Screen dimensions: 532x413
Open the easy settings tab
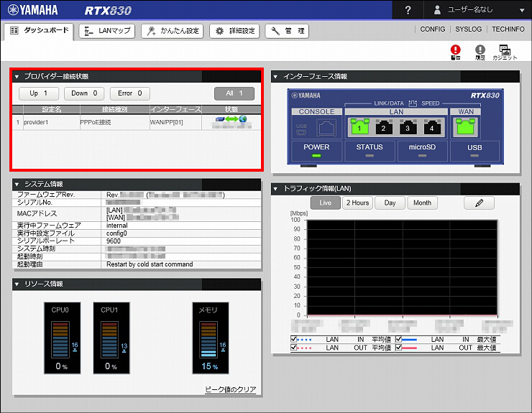pyautogui.click(x=173, y=31)
